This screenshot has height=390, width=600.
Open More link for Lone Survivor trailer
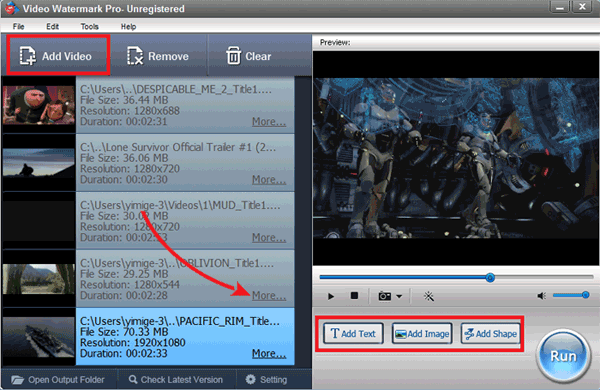point(269,179)
